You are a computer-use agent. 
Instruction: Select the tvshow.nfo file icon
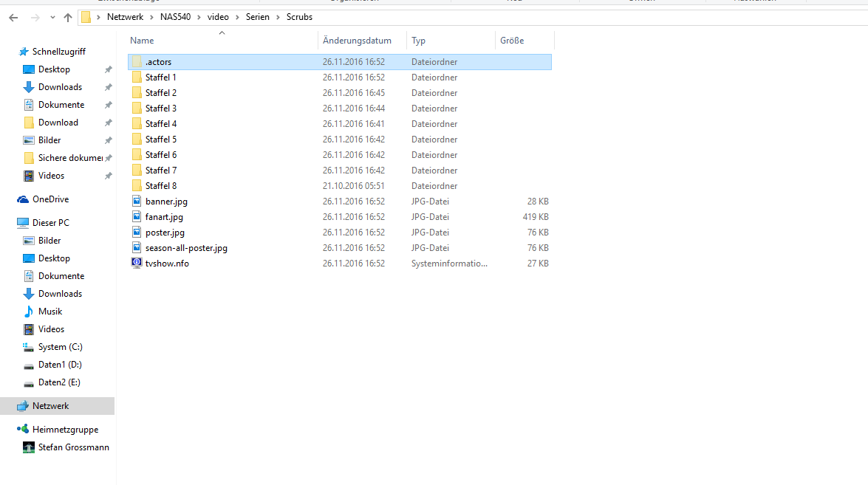137,263
